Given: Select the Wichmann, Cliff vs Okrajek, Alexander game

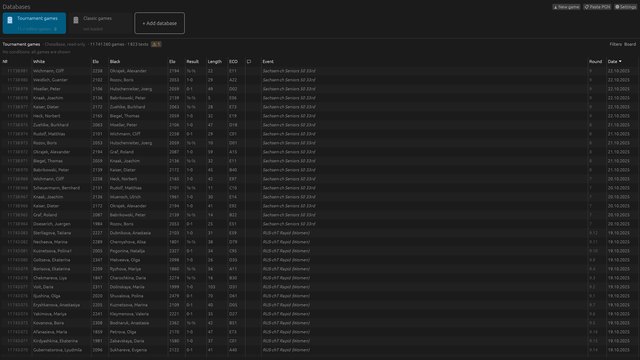Looking at the screenshot, I should [320, 71].
